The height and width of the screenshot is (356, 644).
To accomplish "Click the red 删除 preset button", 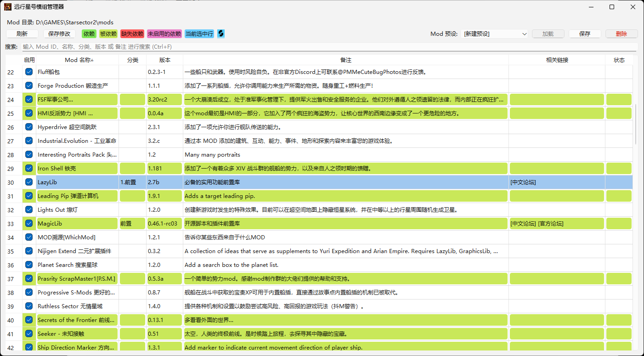I will [621, 34].
